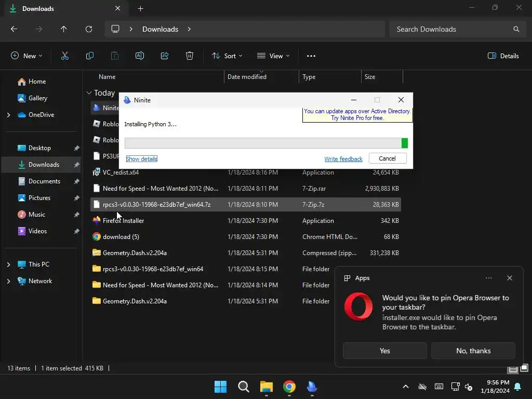This screenshot has width=532, height=399.
Task: Switch to large thumbnails view icon
Action: (525, 368)
